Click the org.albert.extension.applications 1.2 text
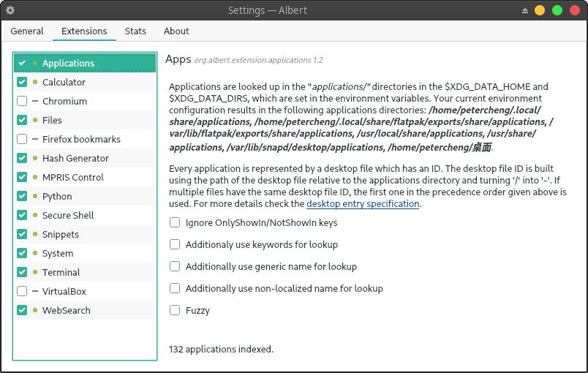The height and width of the screenshot is (373, 588). (258, 61)
